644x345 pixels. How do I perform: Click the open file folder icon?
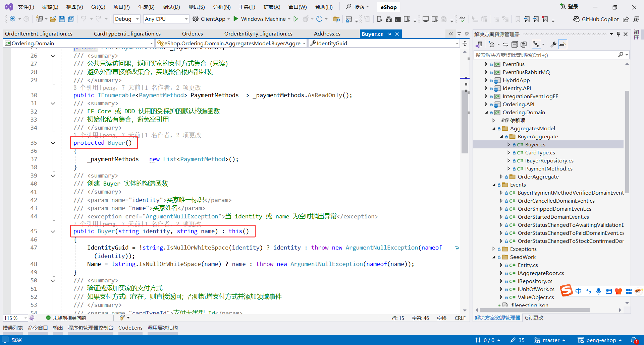pos(53,19)
